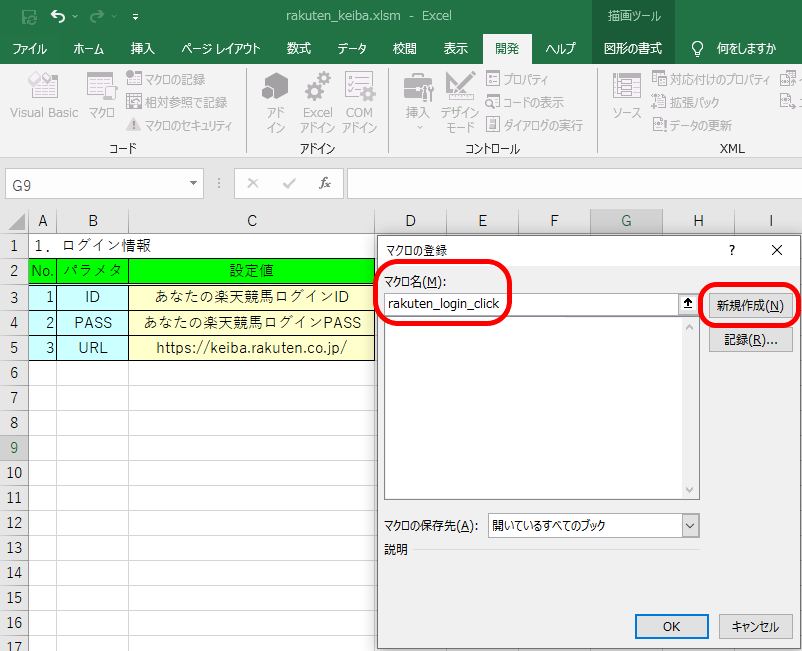
Task: Select cell labeled PASS
Action: 93,323
